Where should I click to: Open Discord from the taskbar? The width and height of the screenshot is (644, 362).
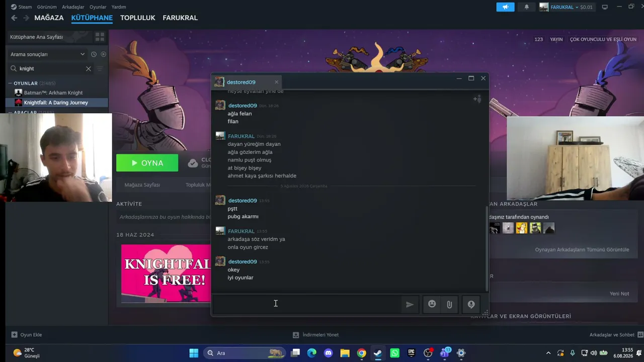pyautogui.click(x=329, y=353)
